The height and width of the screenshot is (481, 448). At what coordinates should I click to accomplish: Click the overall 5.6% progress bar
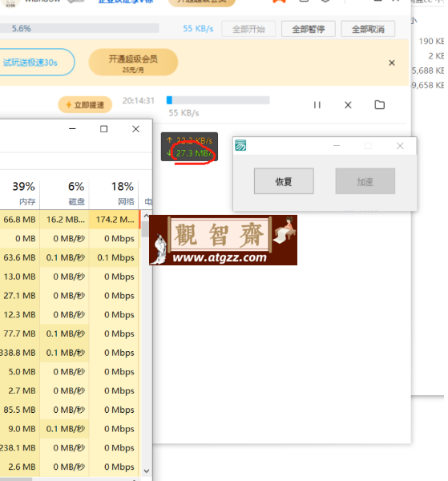click(x=79, y=28)
